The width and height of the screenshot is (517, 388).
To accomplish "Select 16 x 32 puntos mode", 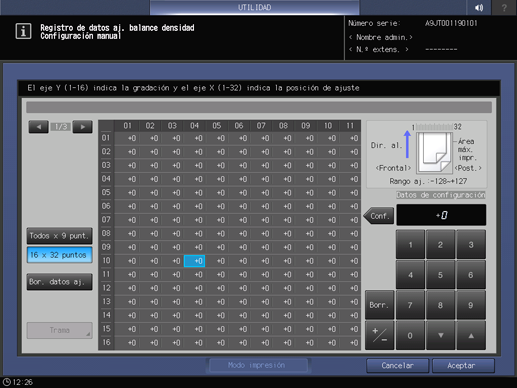I will (59, 255).
